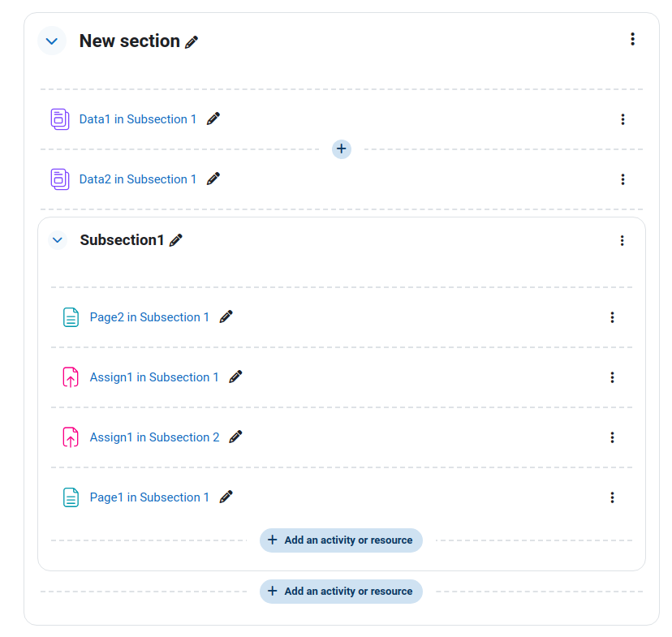This screenshot has width=672, height=637.
Task: Open actions menu for Assign1 in Subsection 2
Action: click(x=612, y=437)
